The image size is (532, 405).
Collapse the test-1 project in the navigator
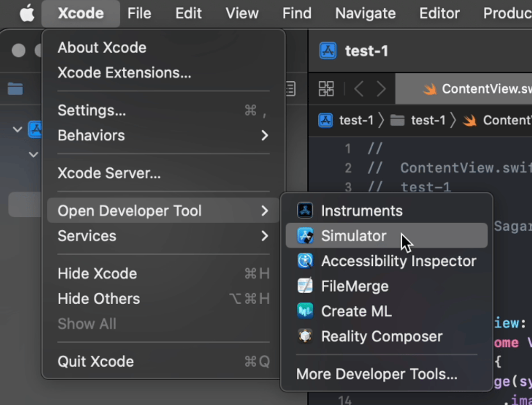coord(17,129)
